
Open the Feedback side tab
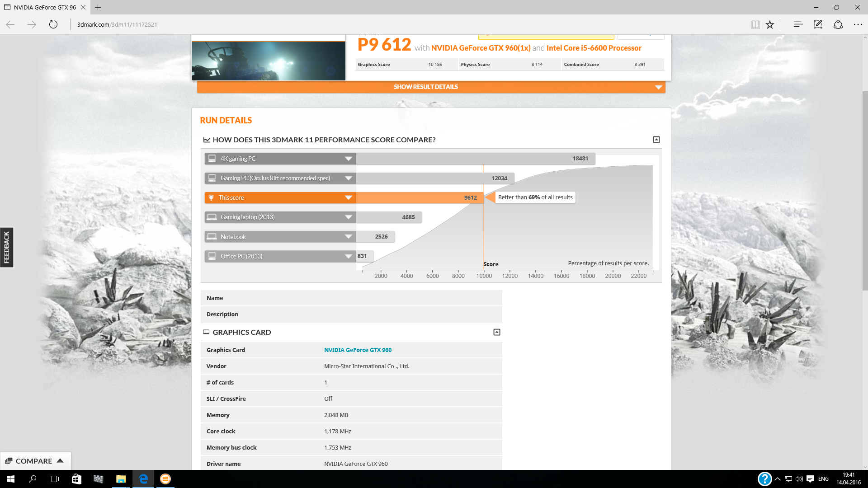pos(6,247)
